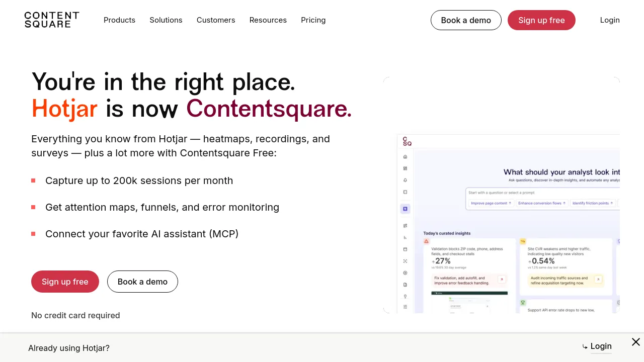644x362 pixels.
Task: Click 'Sign up free' below the bullet list
Action: (x=65, y=282)
